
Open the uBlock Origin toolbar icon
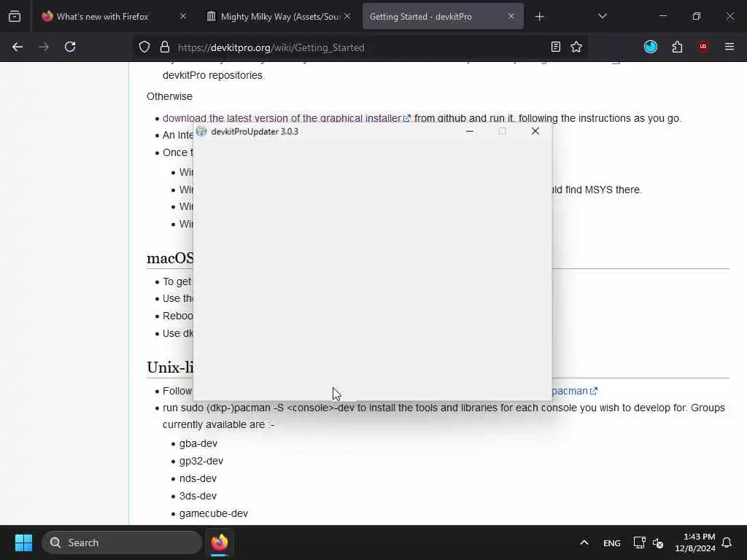coord(703,47)
